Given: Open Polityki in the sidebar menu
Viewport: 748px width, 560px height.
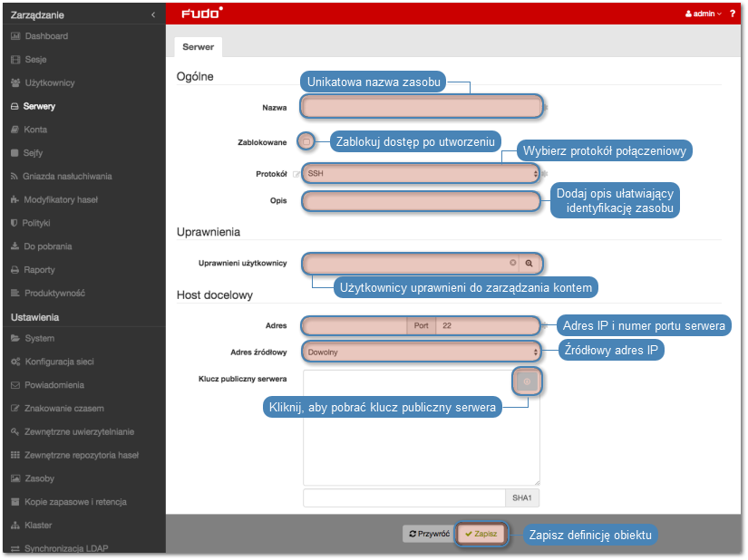Looking at the screenshot, I should coord(36,223).
